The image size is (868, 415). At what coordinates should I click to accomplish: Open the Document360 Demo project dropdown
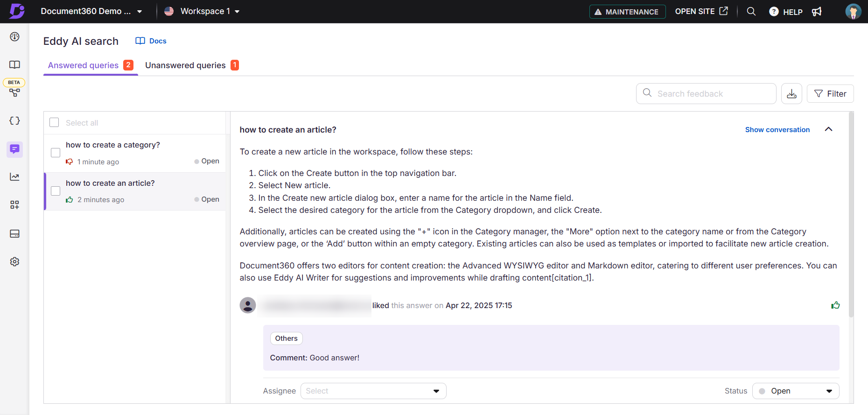click(x=91, y=11)
